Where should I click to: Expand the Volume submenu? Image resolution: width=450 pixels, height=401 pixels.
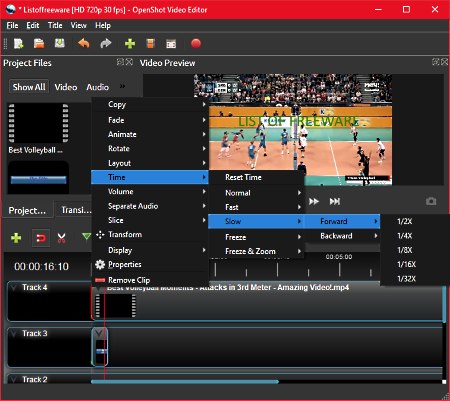150,192
